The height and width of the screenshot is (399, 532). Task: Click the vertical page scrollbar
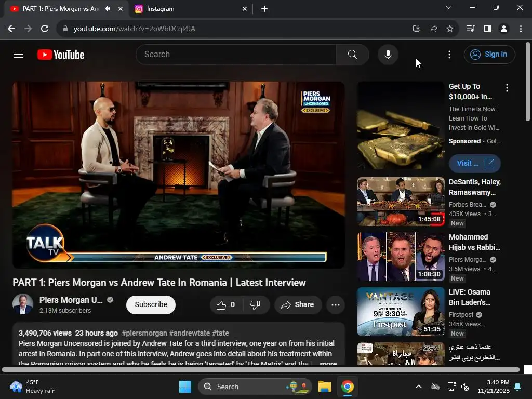click(x=528, y=82)
